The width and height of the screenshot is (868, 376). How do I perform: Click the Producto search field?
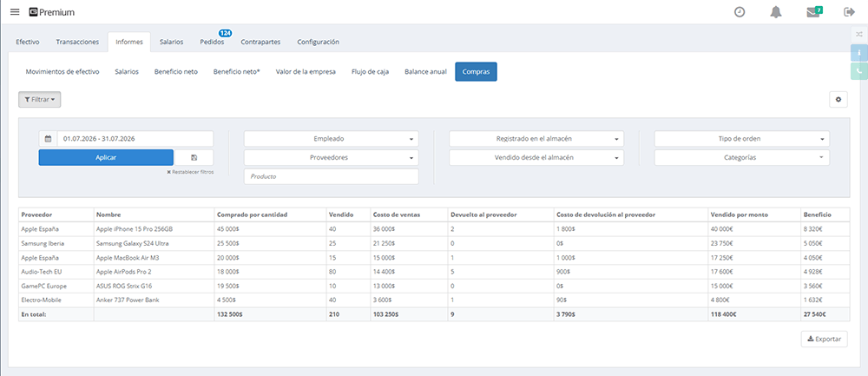click(331, 176)
